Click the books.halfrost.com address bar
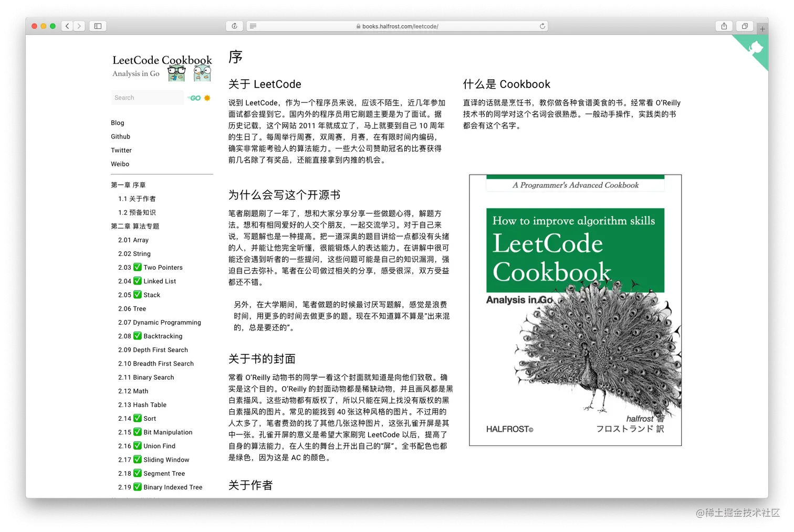Screen dimensions: 794x532 coord(397,26)
